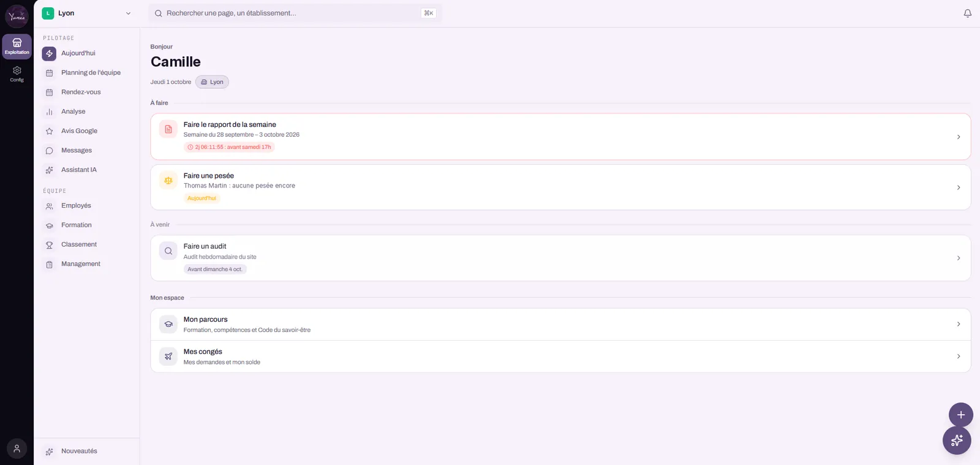Click the airplane icon of Mes congés
980x465 pixels.
(168, 357)
